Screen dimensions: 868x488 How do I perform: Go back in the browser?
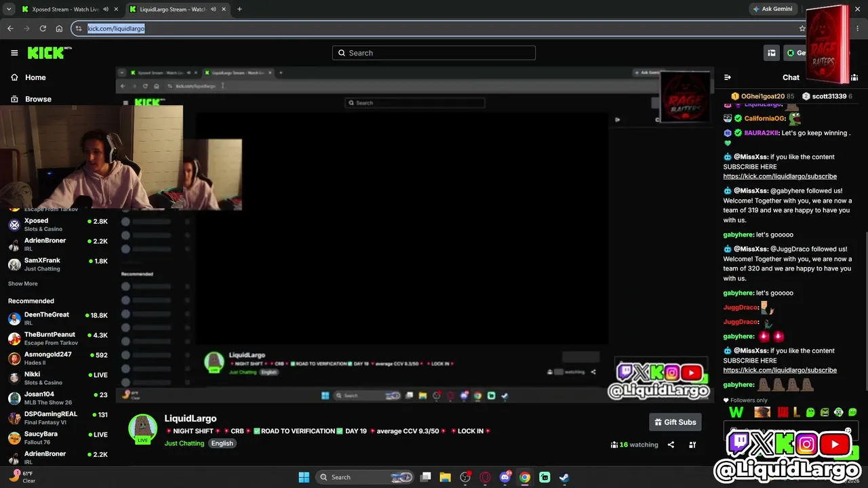tap(10, 28)
